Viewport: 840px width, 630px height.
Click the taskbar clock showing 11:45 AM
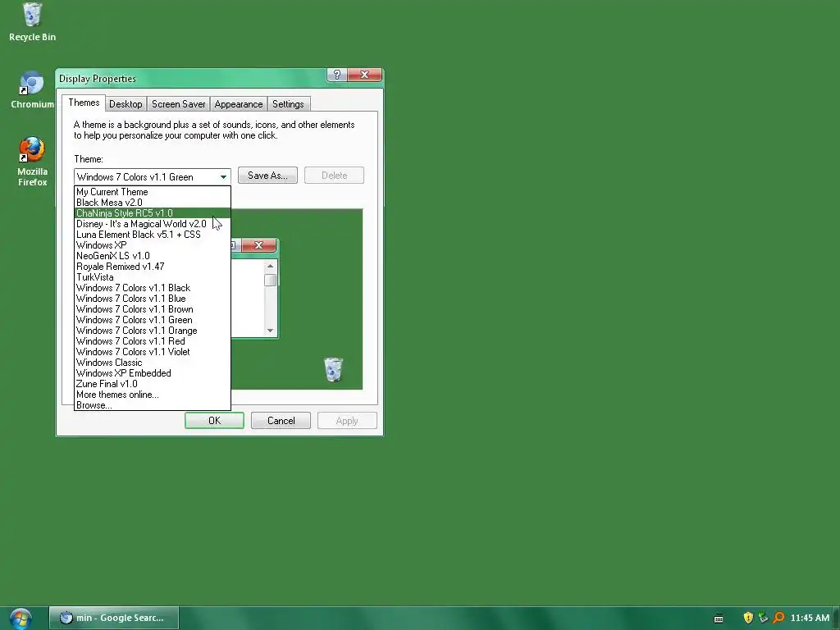(810, 618)
